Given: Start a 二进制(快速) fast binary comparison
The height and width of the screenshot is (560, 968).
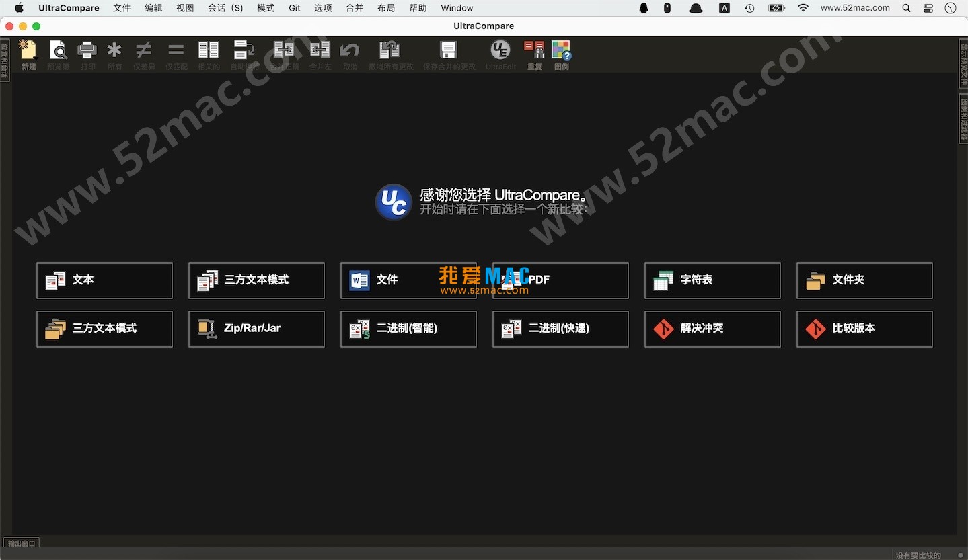Looking at the screenshot, I should tap(560, 329).
